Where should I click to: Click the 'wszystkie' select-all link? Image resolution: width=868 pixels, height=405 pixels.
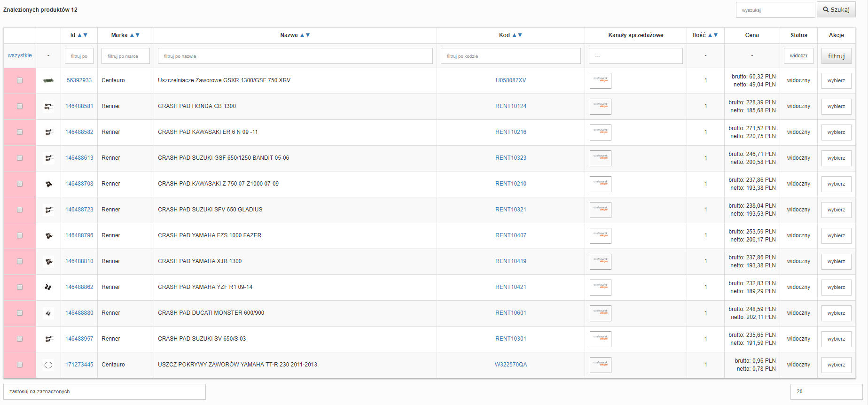(x=20, y=55)
